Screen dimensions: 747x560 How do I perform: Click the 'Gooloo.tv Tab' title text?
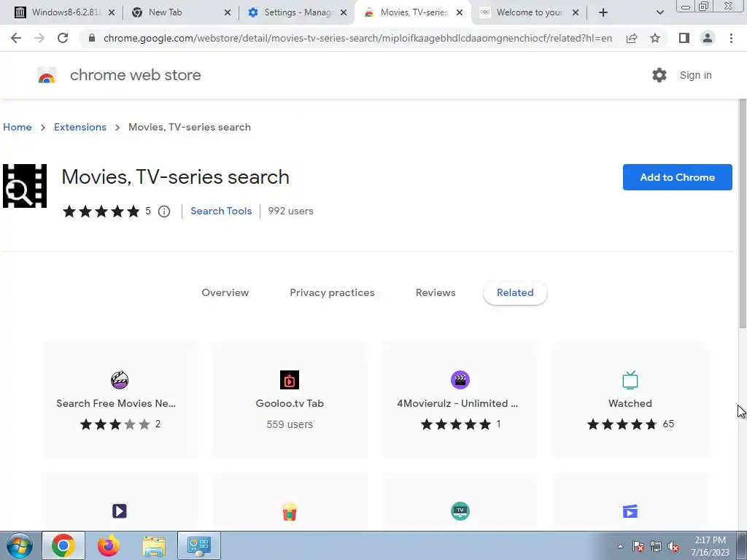coord(290,403)
